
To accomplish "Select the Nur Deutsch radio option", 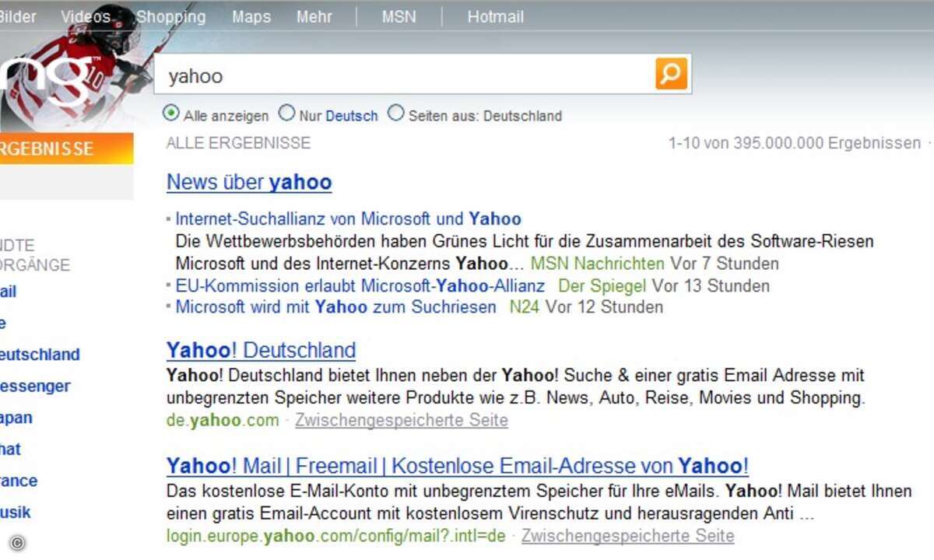I will point(287,114).
